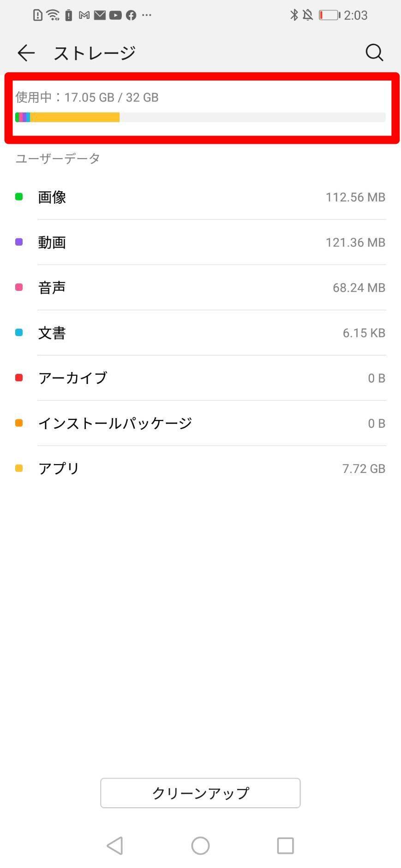This screenshot has height=868, width=401.
Task: Open the 画像 storage category
Action: tap(200, 197)
